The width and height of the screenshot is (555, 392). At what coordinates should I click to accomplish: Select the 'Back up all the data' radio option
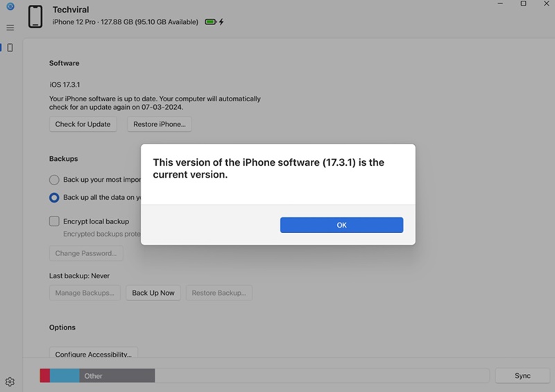click(54, 198)
